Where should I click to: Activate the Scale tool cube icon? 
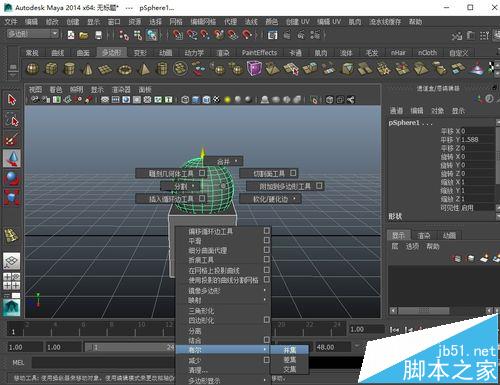tap(12, 197)
